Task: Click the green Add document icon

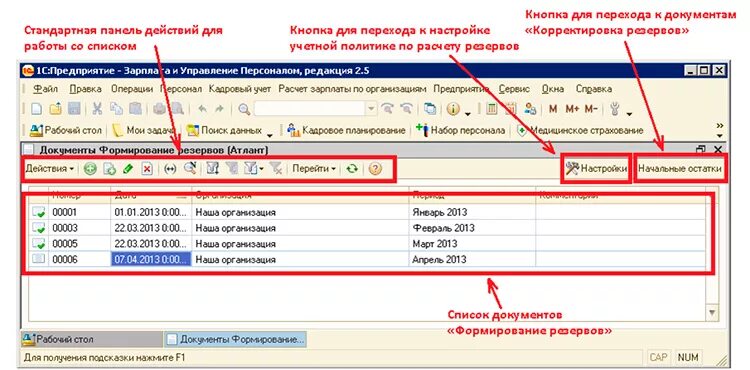Action: (89, 169)
